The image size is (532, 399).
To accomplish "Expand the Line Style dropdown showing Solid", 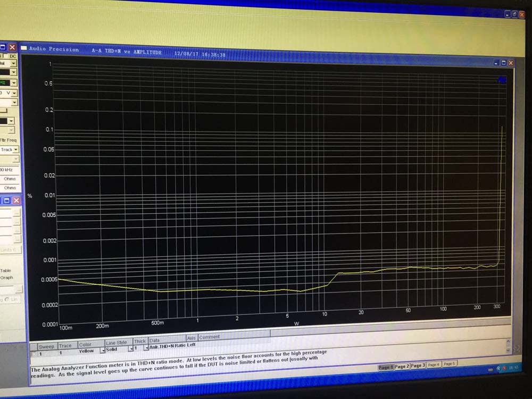I will coord(130,349).
